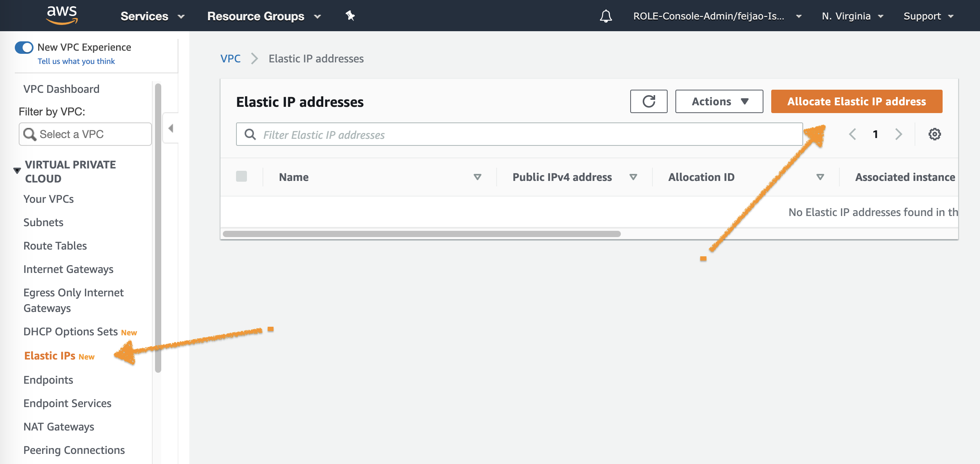Click the VPC breadcrumb link
This screenshot has height=464, width=980.
[x=231, y=58]
